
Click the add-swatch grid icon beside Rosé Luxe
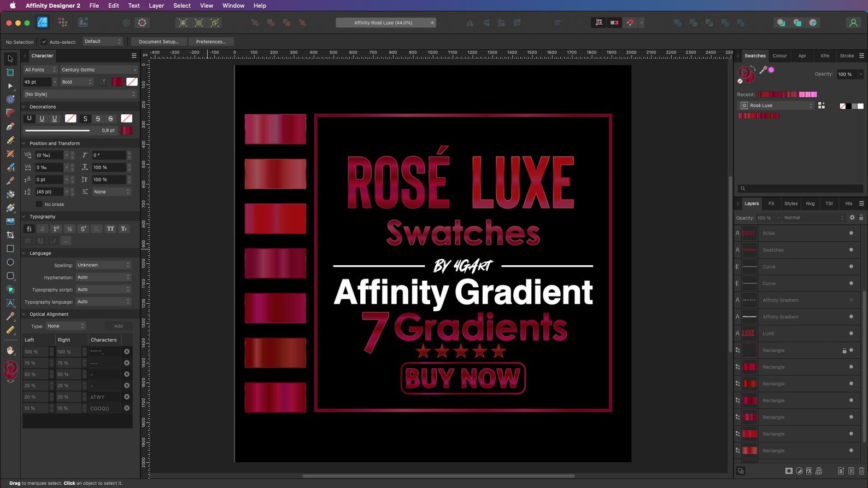coord(822,106)
